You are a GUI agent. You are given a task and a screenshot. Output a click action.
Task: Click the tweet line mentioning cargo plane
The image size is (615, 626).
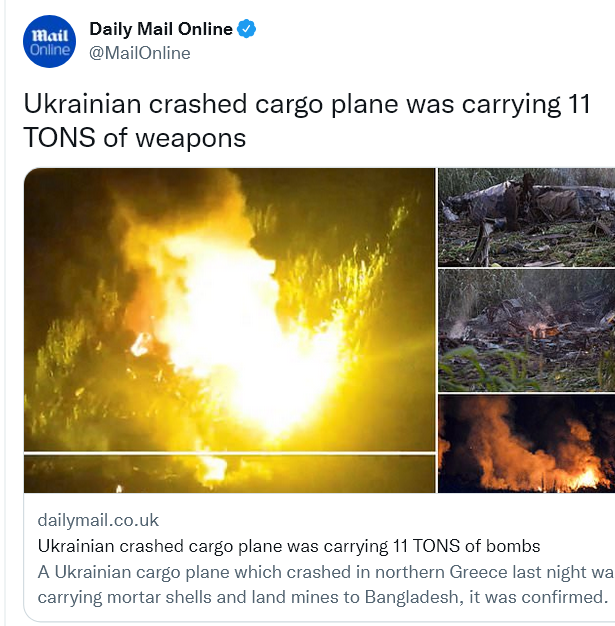pos(307,105)
